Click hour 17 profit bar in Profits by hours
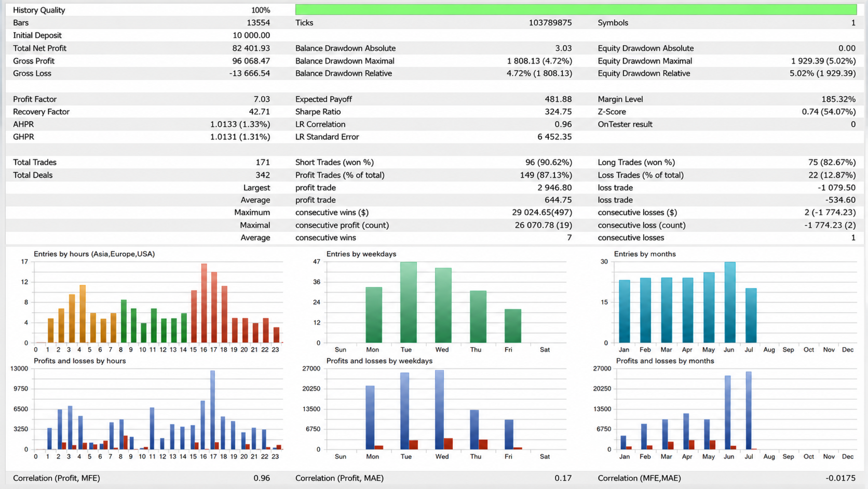Viewport: 868px width, 489px height. point(212,410)
